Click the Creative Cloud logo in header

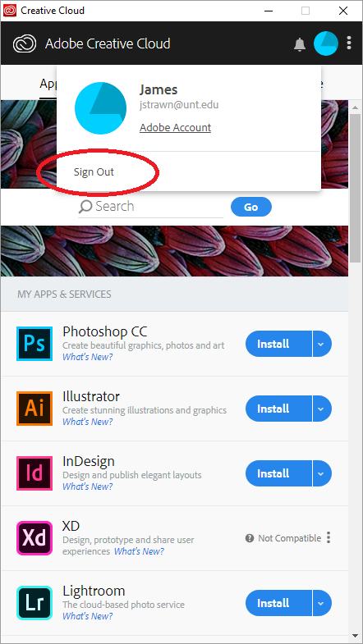click(x=25, y=44)
